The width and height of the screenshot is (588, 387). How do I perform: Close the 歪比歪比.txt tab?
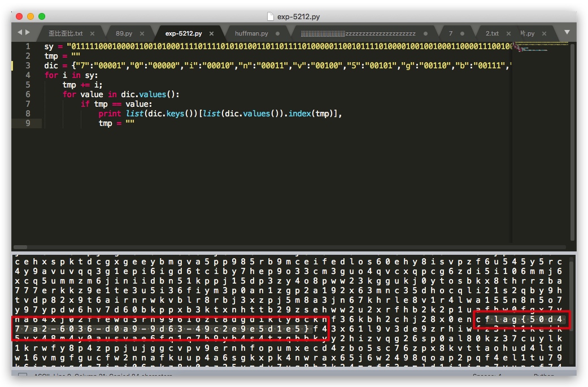(92, 34)
